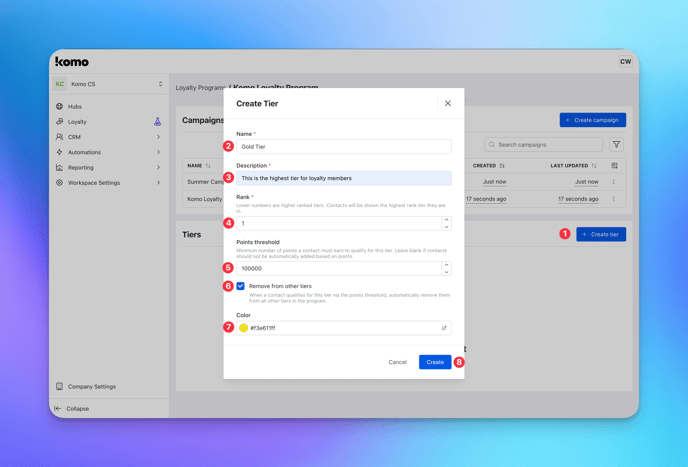688x467 pixels.
Task: Click the Automations lightning icon
Action: (59, 152)
